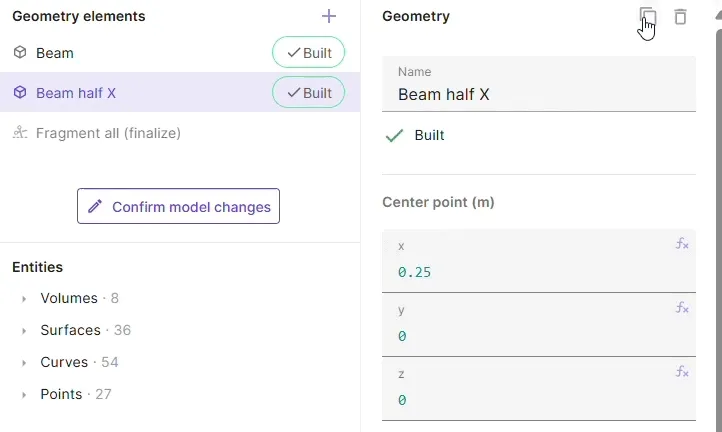Select the Beam geometry element

[x=55, y=53]
